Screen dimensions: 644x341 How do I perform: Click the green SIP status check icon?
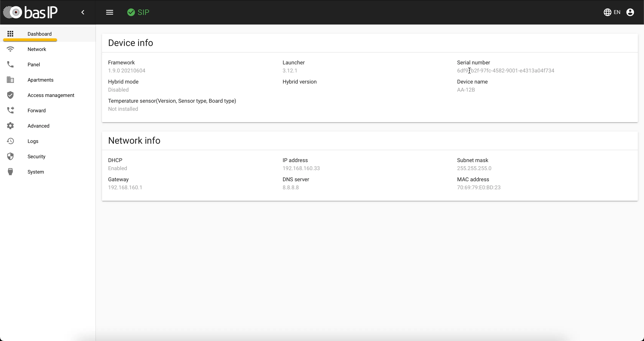131,12
